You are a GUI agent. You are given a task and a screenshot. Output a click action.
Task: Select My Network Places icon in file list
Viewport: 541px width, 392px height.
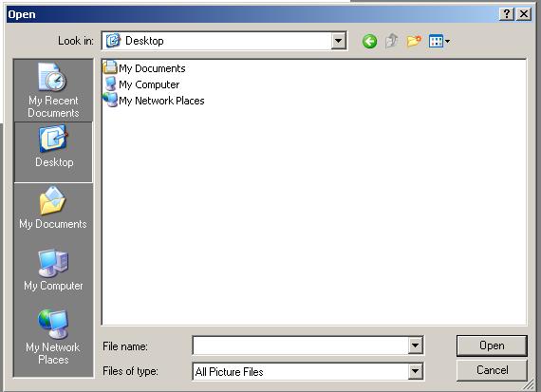coord(110,100)
